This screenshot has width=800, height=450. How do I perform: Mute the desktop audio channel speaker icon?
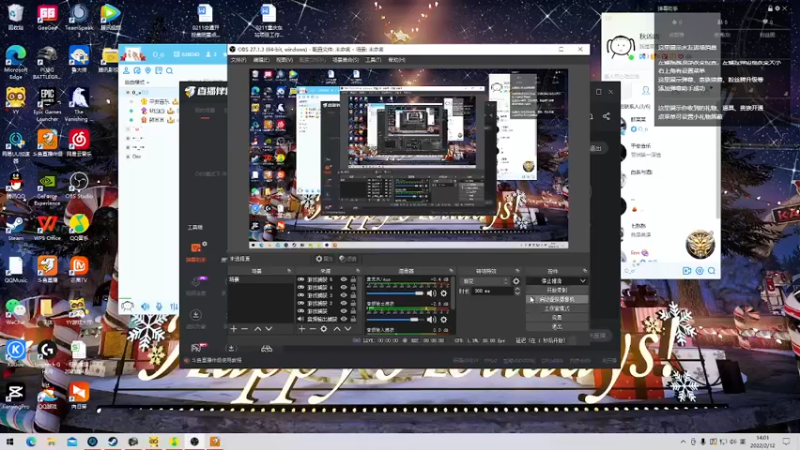click(431, 319)
